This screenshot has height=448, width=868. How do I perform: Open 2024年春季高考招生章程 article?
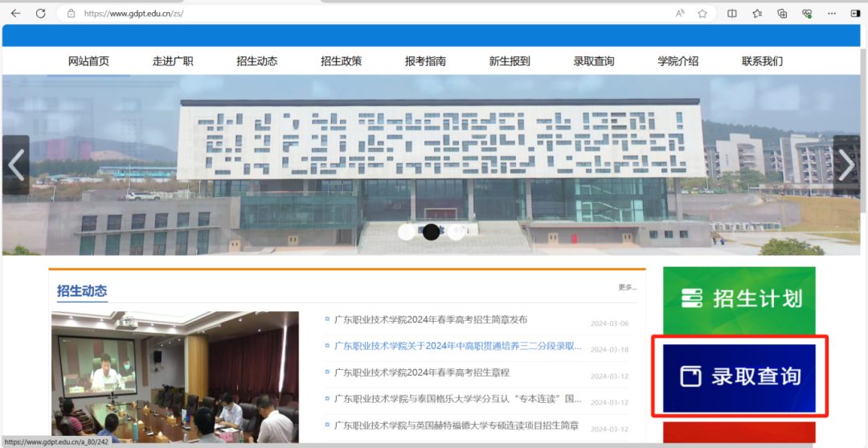[x=422, y=372]
